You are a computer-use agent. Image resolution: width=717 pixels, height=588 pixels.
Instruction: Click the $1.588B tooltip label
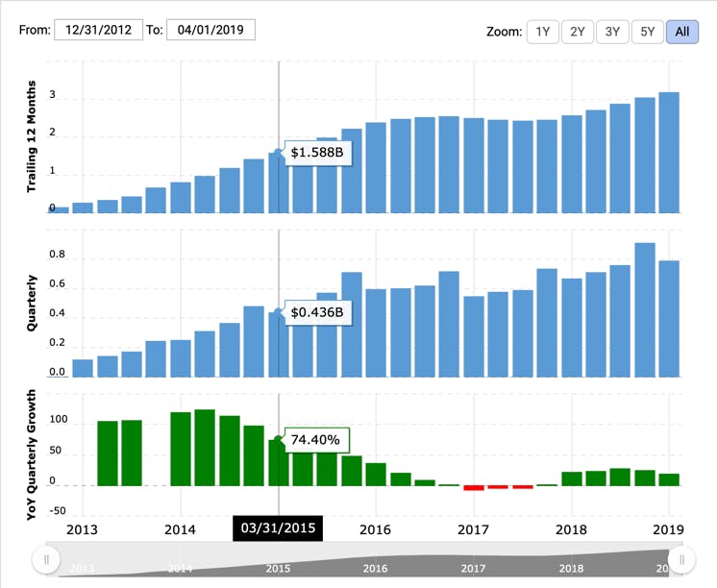(317, 152)
